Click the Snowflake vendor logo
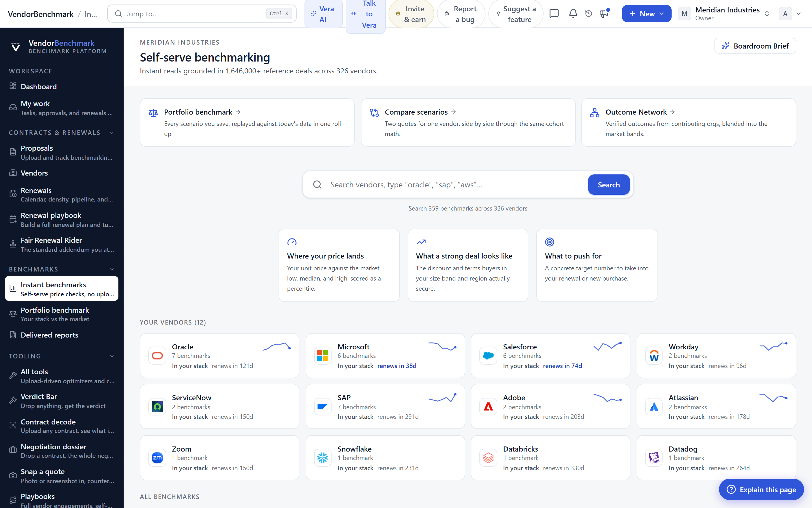This screenshot has width=812, height=508. point(323,457)
